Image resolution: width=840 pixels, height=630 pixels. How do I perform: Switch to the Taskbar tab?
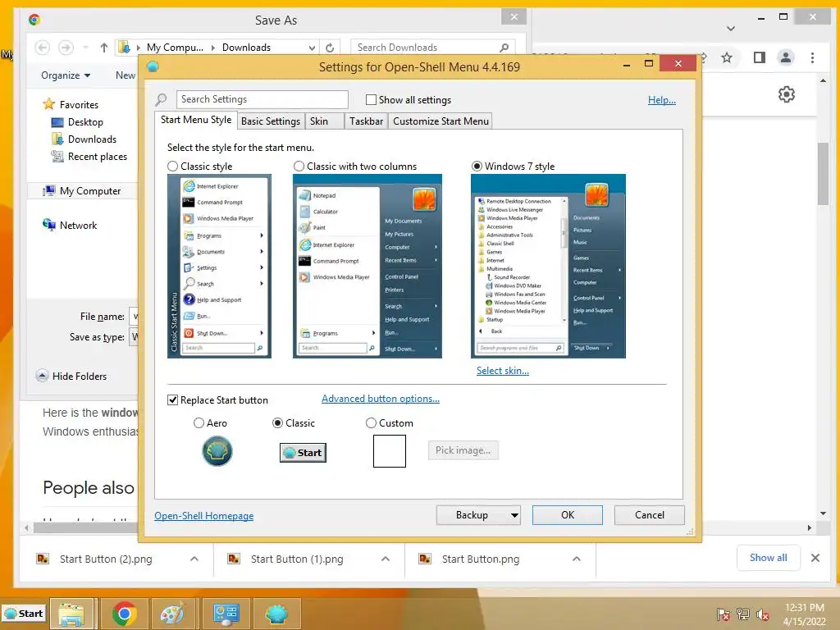click(366, 121)
